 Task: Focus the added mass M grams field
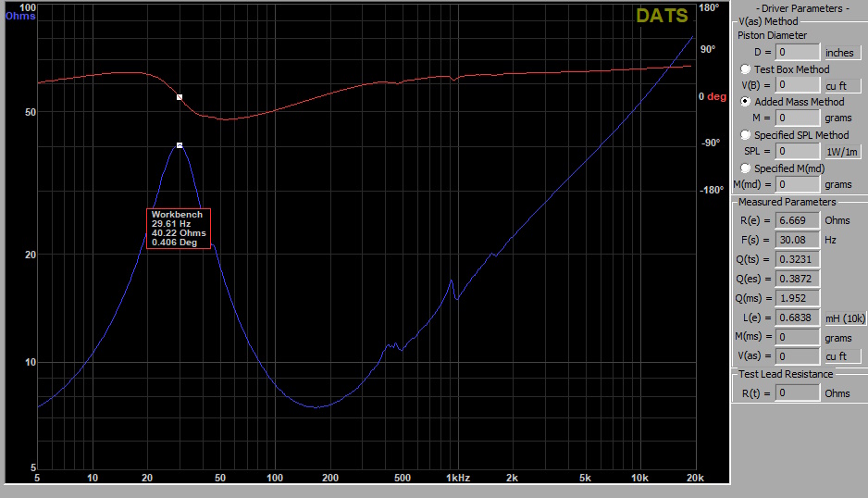coord(797,118)
